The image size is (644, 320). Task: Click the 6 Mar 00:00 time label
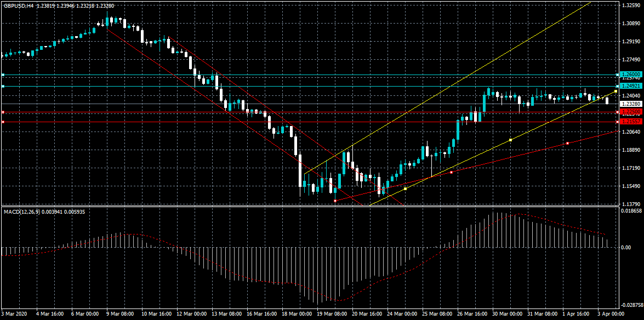point(86,313)
